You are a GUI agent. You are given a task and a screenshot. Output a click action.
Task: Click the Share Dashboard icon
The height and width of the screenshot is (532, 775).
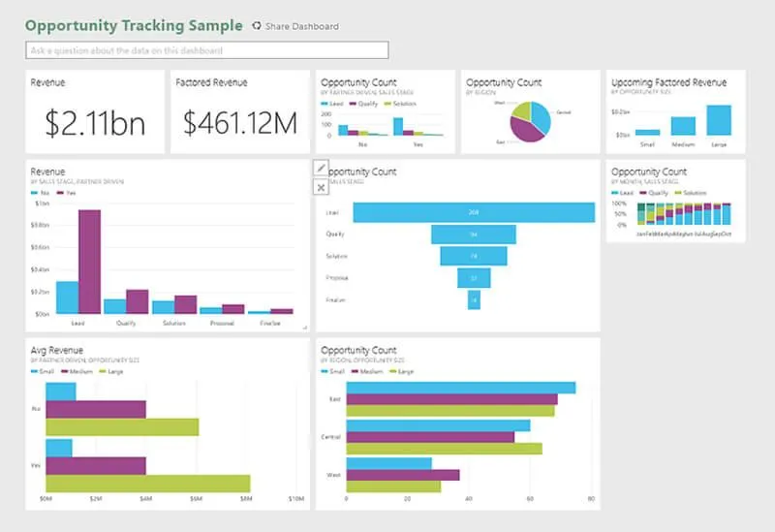(x=257, y=26)
